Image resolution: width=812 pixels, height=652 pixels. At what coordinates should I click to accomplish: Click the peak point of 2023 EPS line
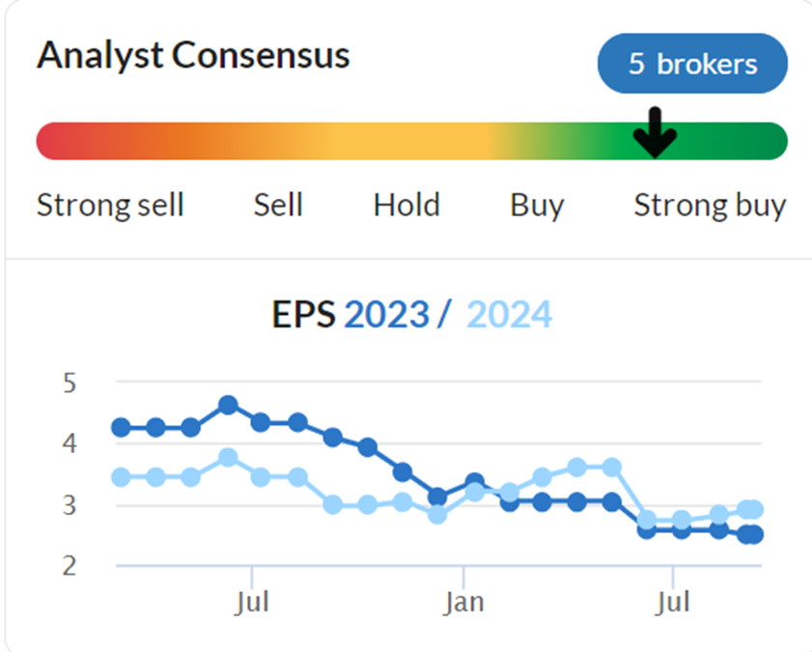pyautogui.click(x=229, y=405)
